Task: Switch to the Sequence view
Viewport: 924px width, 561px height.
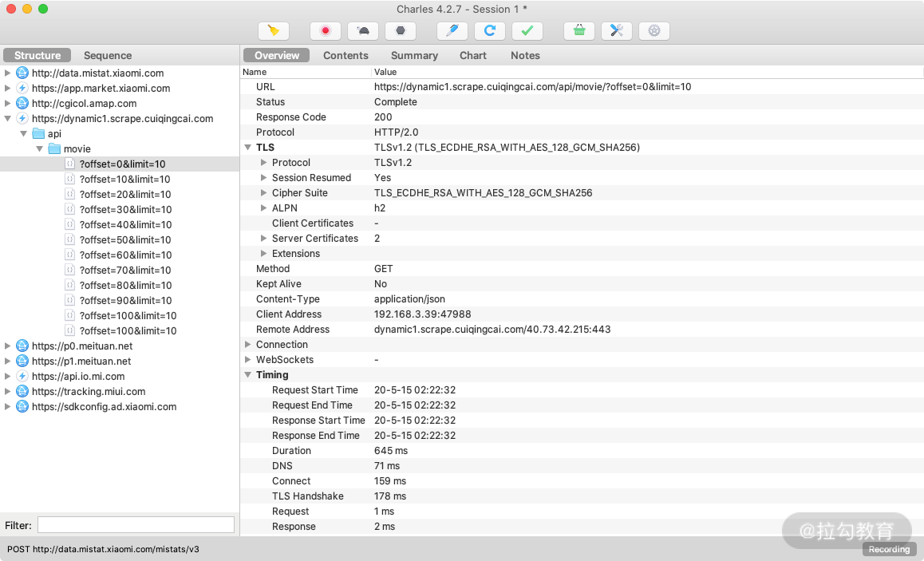Action: [x=108, y=55]
